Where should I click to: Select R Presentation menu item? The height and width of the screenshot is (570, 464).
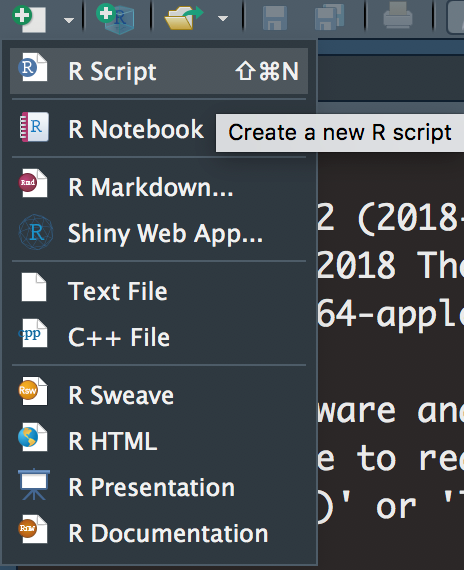(x=159, y=487)
